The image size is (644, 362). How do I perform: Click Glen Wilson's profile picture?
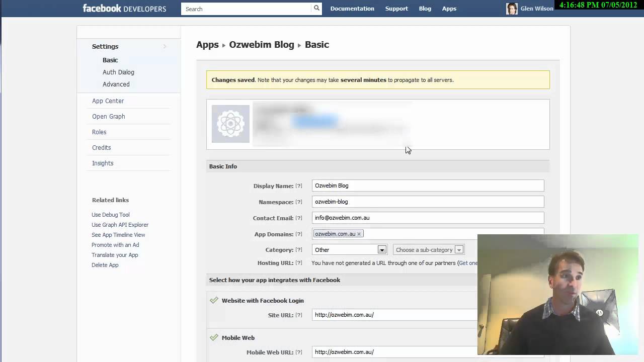(x=512, y=9)
